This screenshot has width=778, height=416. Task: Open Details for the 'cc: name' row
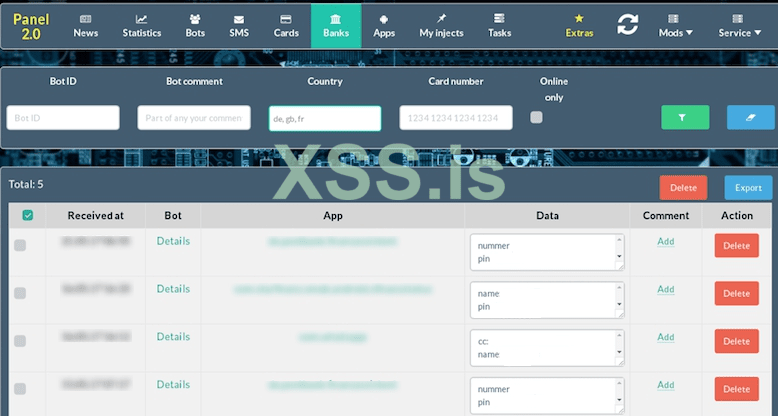click(173, 336)
